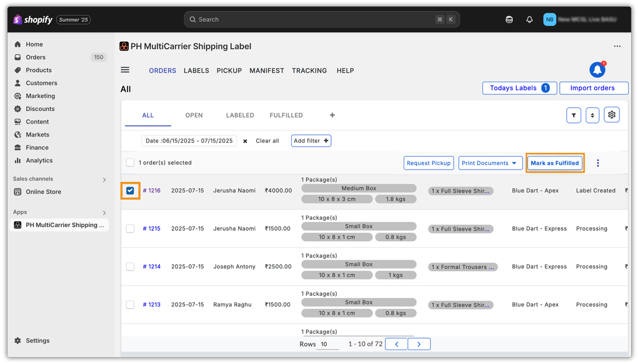Click the Request Pickup button

429,163
